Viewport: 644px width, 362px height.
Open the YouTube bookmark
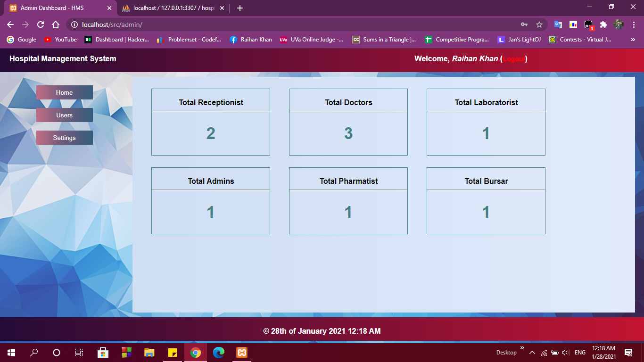pos(60,40)
